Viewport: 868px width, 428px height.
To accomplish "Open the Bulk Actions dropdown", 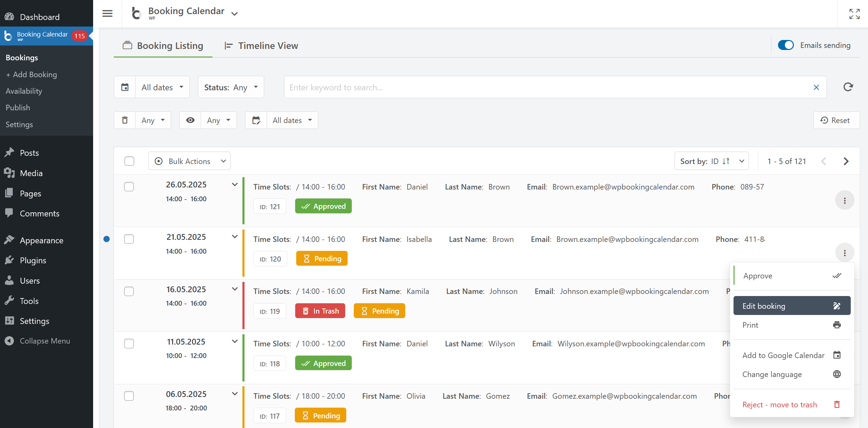I will click(189, 161).
